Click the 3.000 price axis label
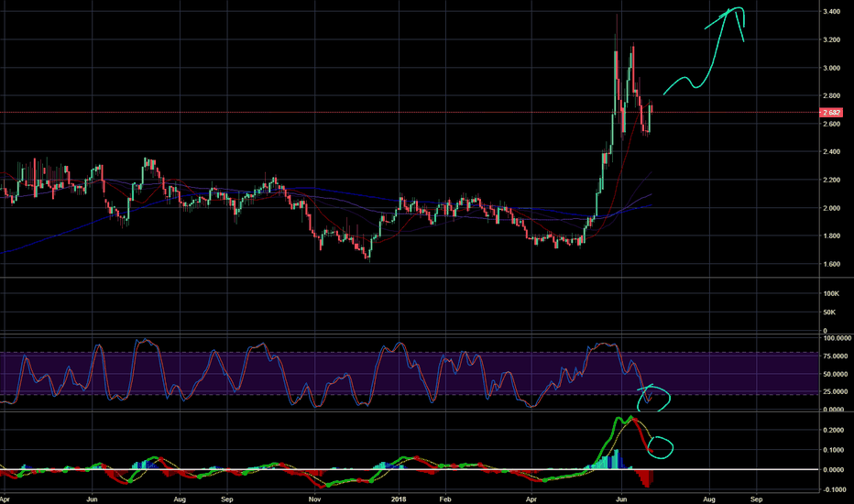Screen dimensions: 854x504 (831, 68)
